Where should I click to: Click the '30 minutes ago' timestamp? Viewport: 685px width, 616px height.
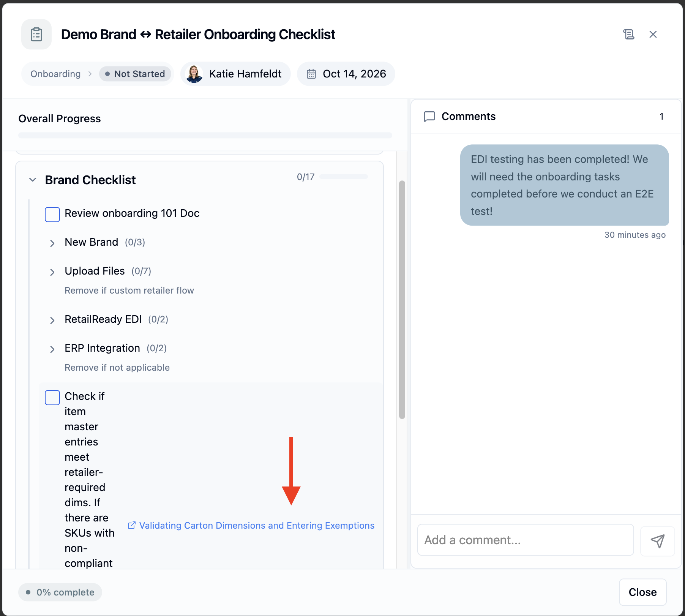635,235
